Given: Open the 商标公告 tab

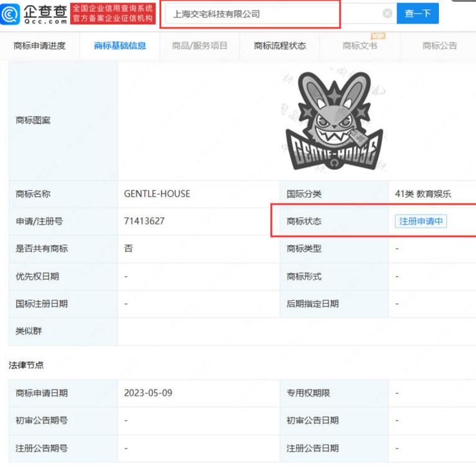Looking at the screenshot, I should coord(439,46).
